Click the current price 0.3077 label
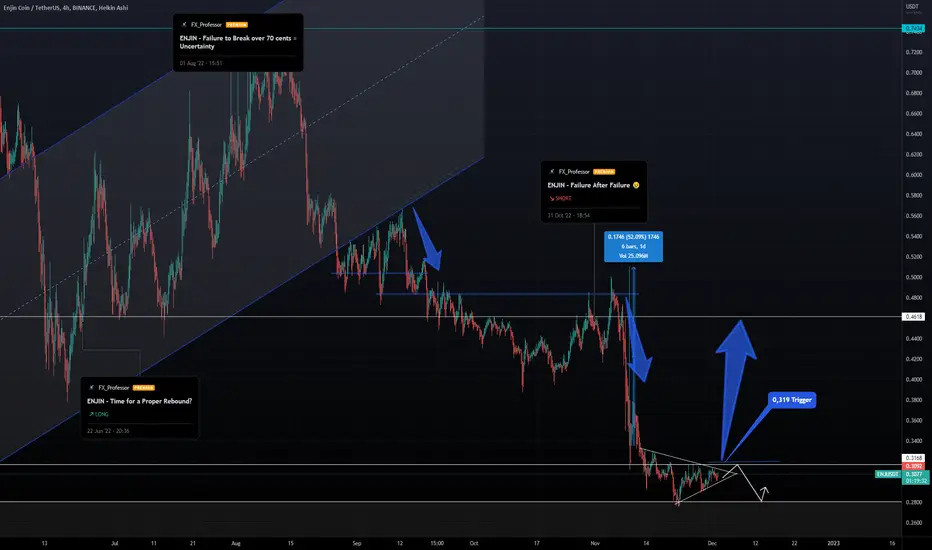Image resolution: width=932 pixels, height=550 pixels. pos(913,474)
